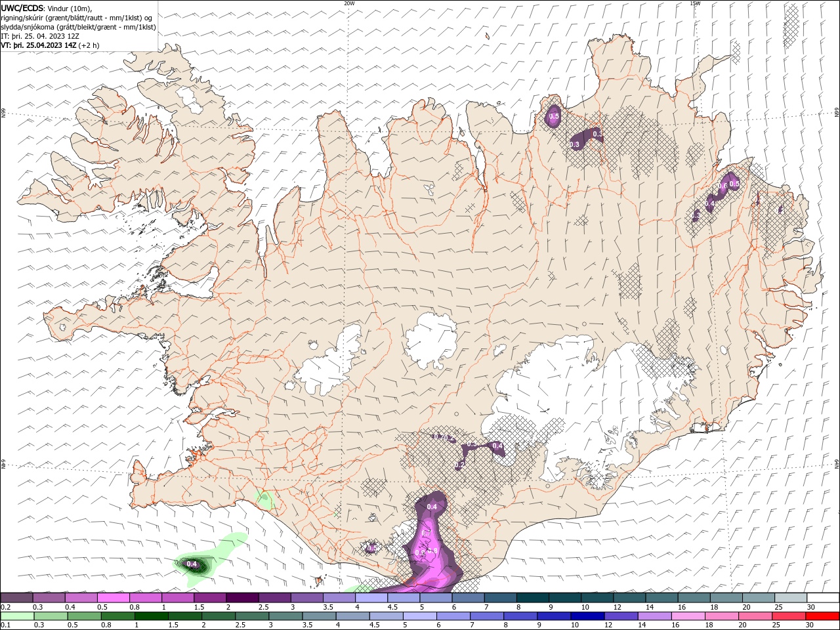Viewport: 840px width, 630px height.
Task: Click the 'slydda/snjókoma' legend description line
Action: [78, 27]
